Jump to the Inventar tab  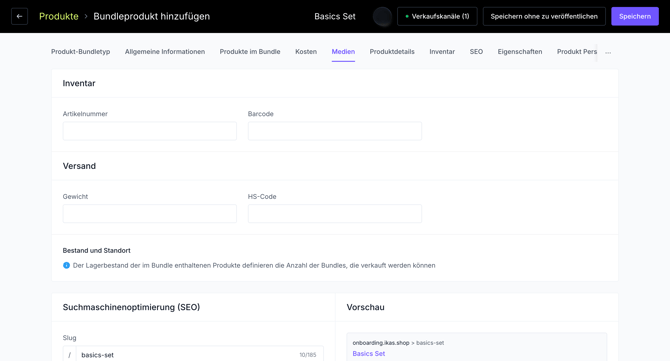442,52
